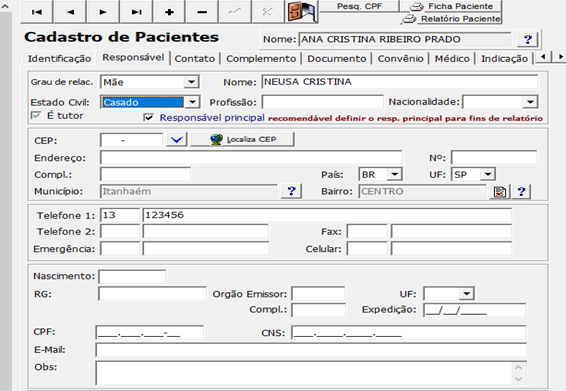The height and width of the screenshot is (391, 566).
Task: Click the Nº address number field
Action: tap(494, 158)
